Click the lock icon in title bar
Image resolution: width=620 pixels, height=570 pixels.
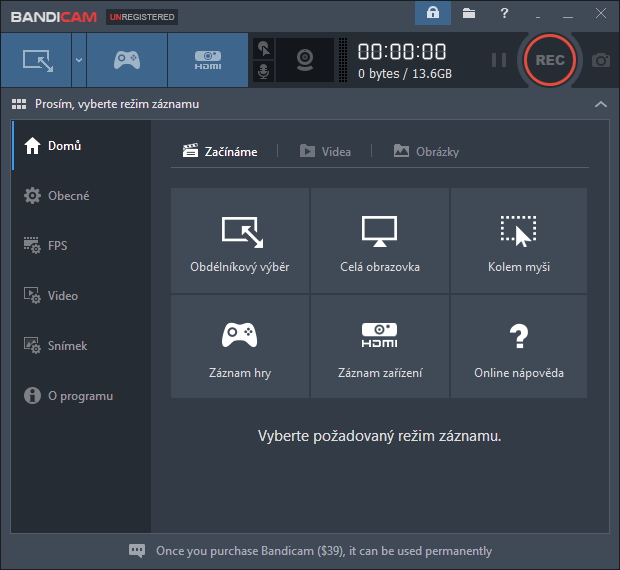tap(433, 13)
